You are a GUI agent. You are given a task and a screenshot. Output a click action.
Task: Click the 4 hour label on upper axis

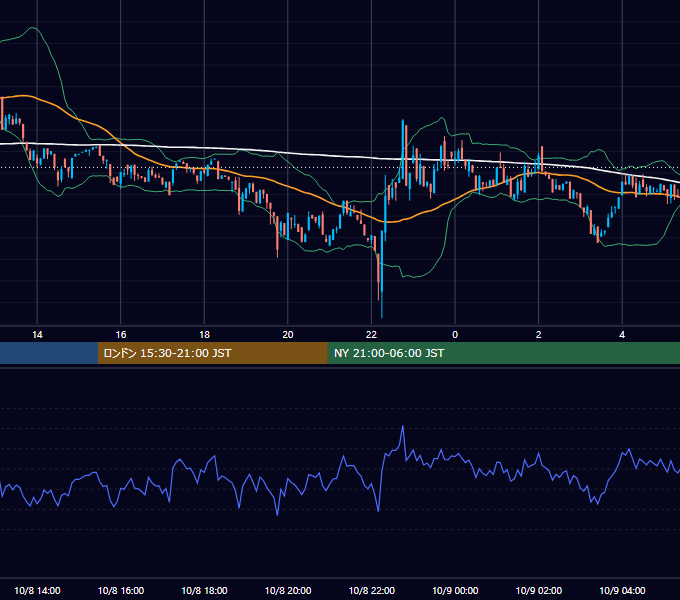(622, 335)
